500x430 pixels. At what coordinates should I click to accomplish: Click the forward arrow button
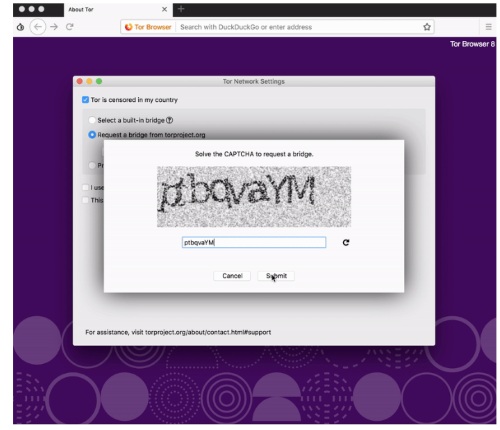(x=54, y=27)
